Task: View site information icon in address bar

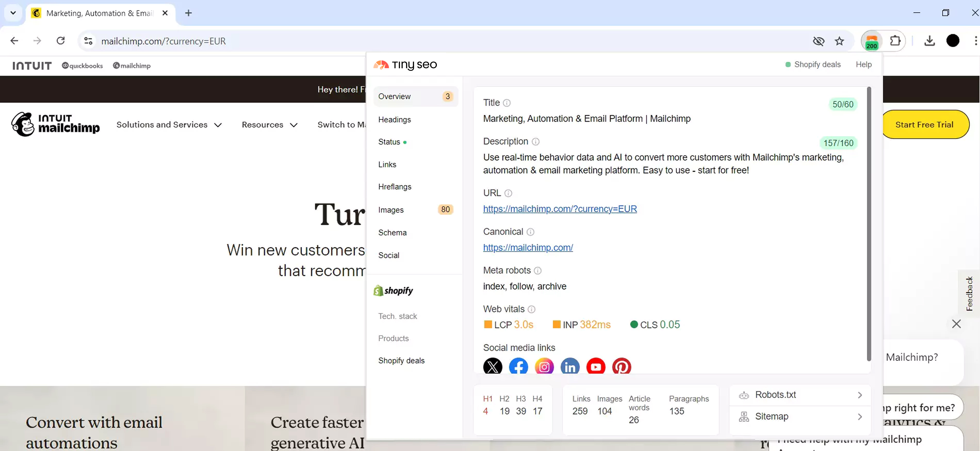Action: pos(88,41)
